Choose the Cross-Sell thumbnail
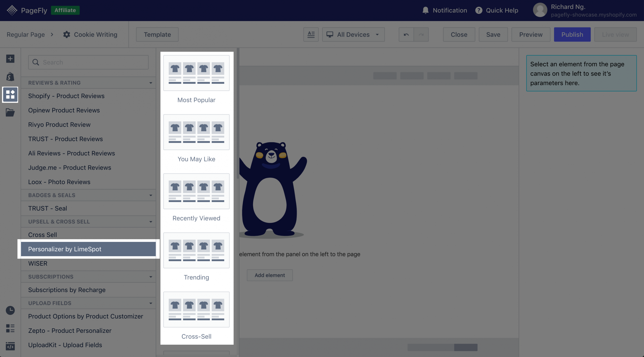This screenshot has height=357, width=644. [196, 310]
